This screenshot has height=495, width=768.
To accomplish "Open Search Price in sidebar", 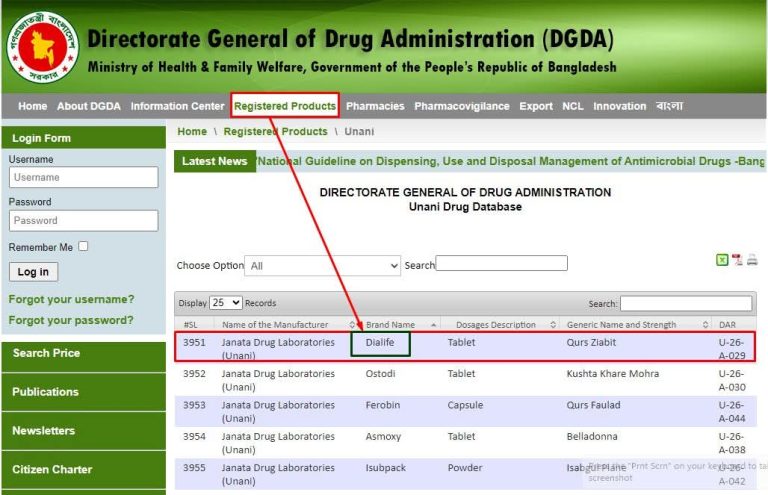I will 46,353.
